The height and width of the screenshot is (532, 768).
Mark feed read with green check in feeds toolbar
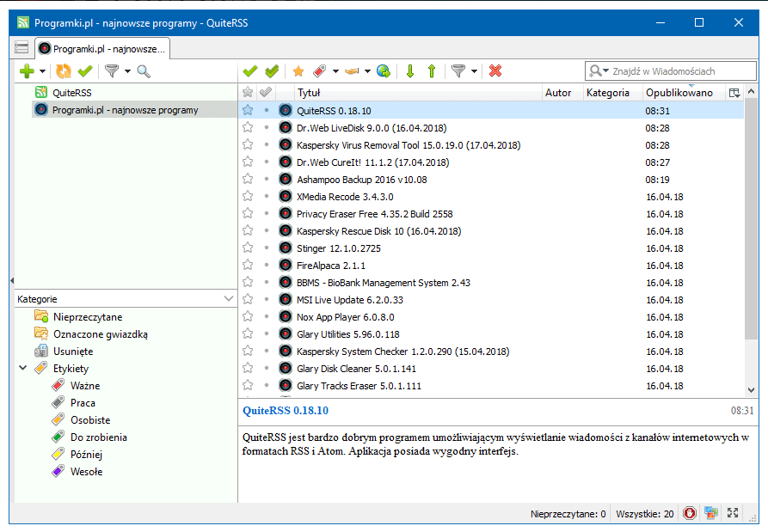(85, 71)
